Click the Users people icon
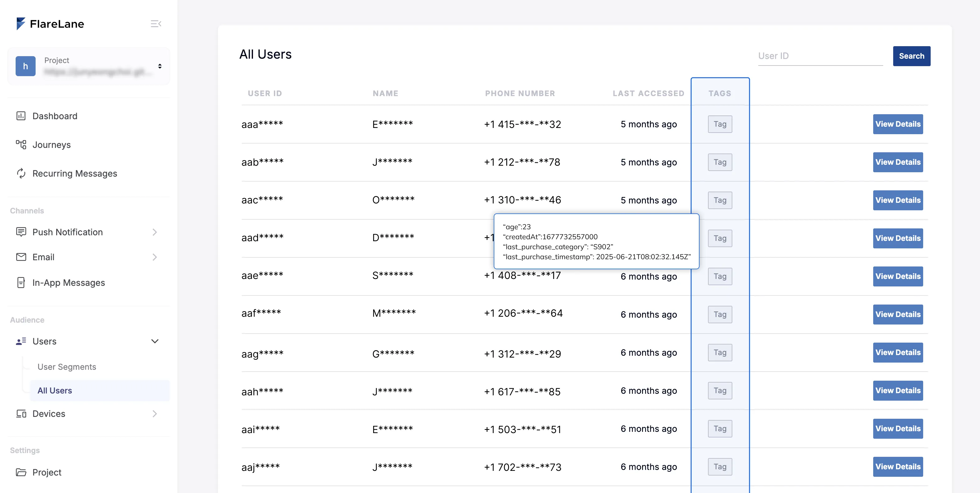The width and height of the screenshot is (980, 493). click(21, 341)
